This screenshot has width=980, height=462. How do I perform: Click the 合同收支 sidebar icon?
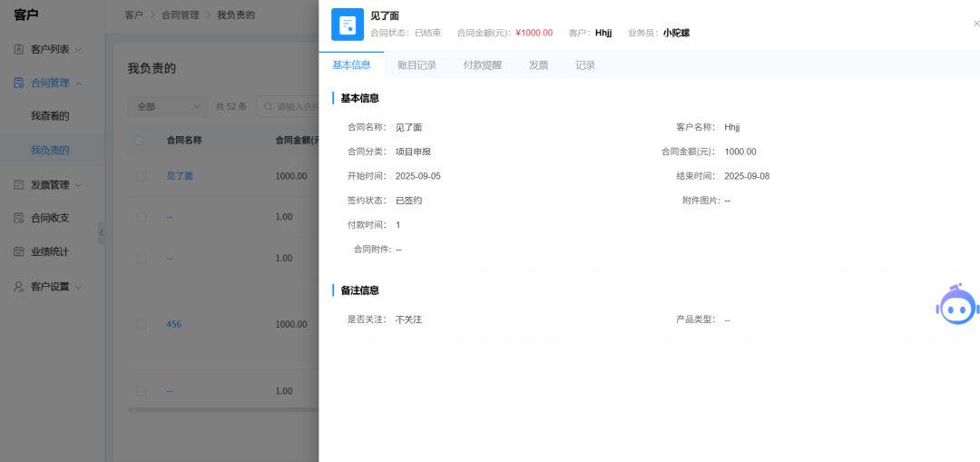[19, 218]
